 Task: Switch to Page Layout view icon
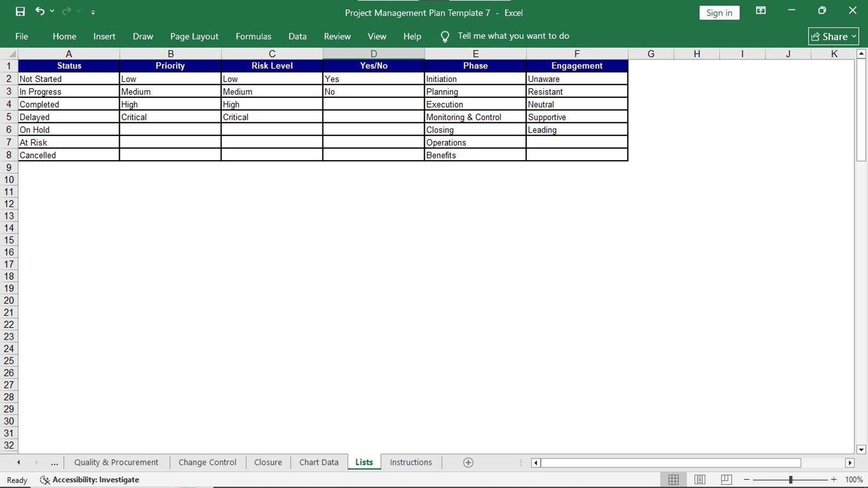(x=700, y=480)
